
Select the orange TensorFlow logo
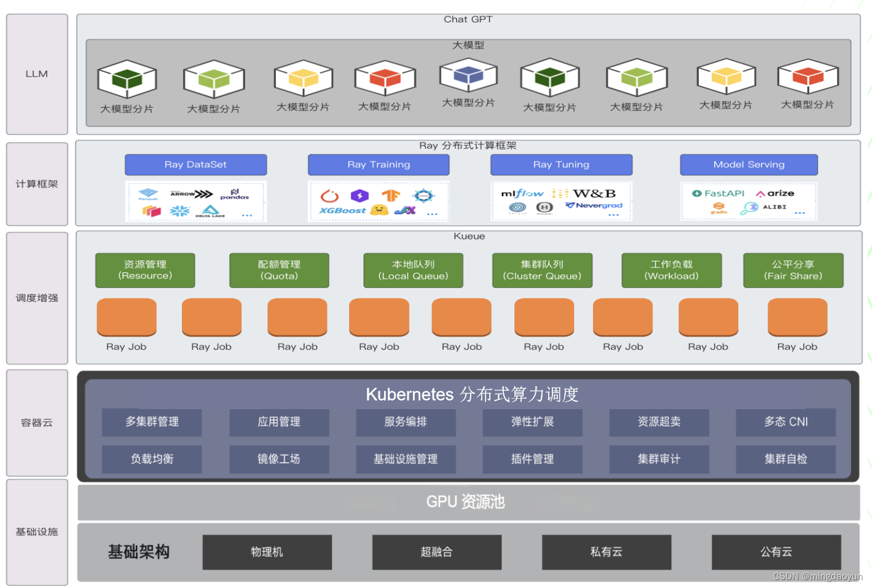pyautogui.click(x=391, y=195)
